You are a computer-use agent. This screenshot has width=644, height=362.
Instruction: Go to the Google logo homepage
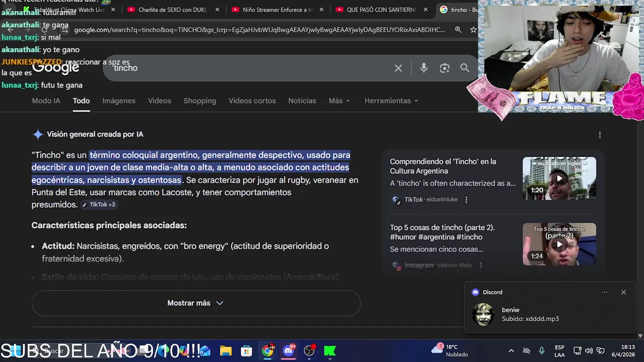coord(55,67)
